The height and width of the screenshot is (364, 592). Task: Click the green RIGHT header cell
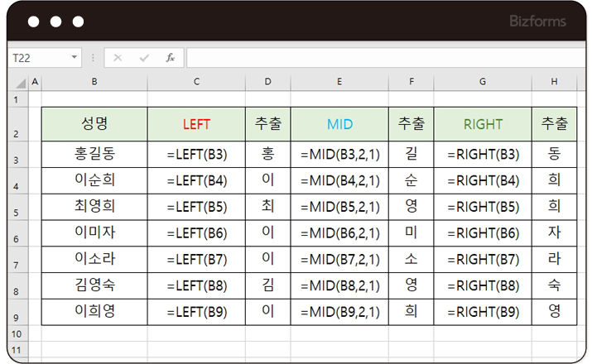[x=483, y=125]
